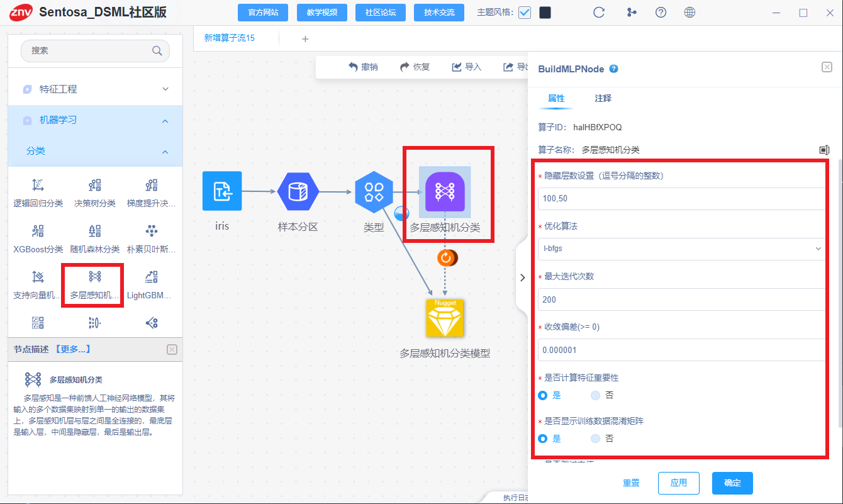Open the 优化算法 l-bfgs dropdown
This screenshot has height=504, width=843.
click(682, 249)
